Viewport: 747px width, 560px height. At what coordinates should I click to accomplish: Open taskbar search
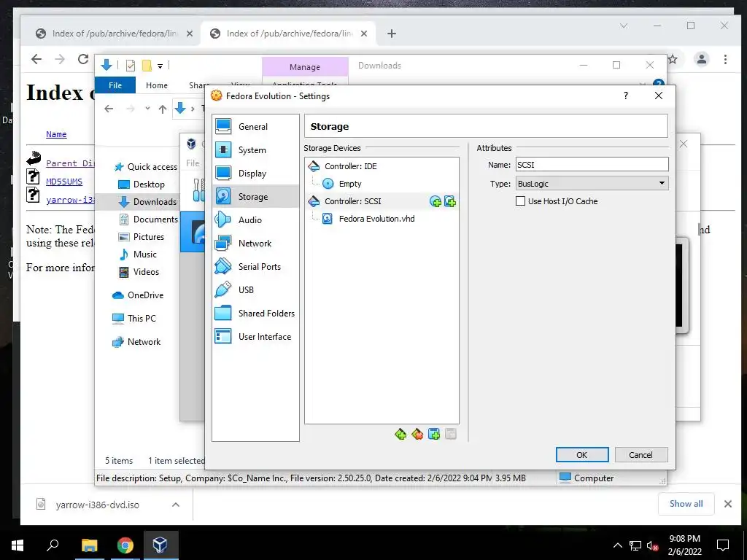pos(53,545)
